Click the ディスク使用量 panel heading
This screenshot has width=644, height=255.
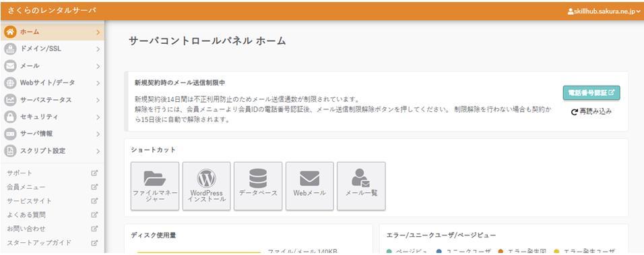[x=154, y=235]
